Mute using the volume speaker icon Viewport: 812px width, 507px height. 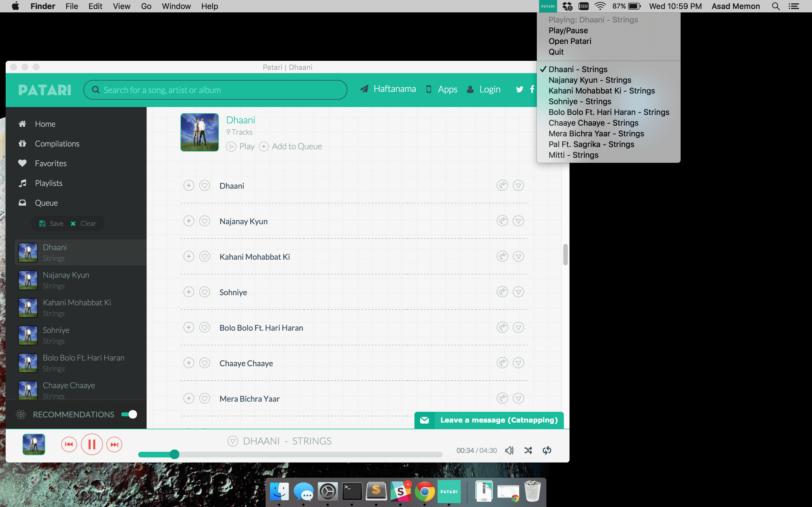coord(509,450)
